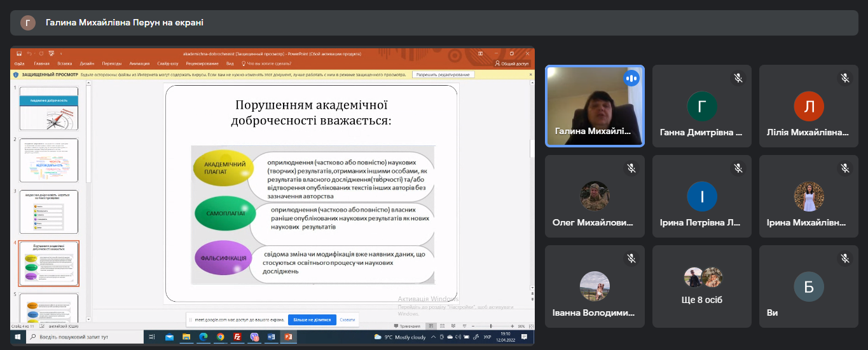The width and height of the screenshot is (868, 350).
Task: Click the 'Введіть пошуковий запит тут' taskbar search box
Action: click(84, 337)
